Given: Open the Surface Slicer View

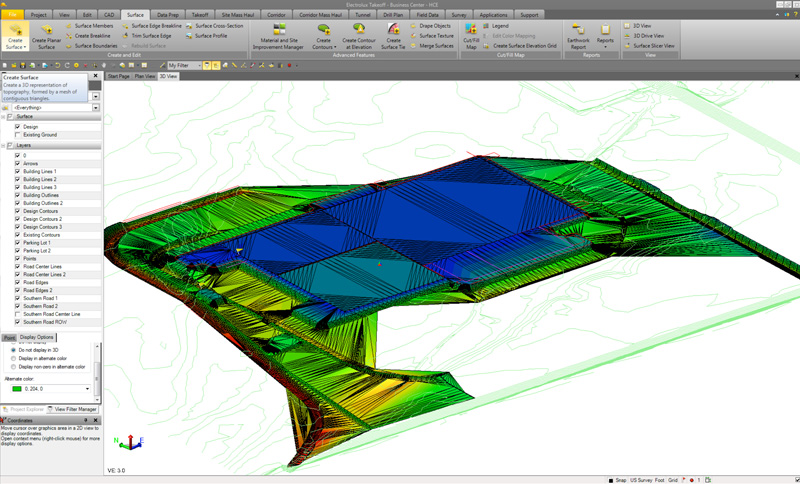Looking at the screenshot, I should (653, 45).
